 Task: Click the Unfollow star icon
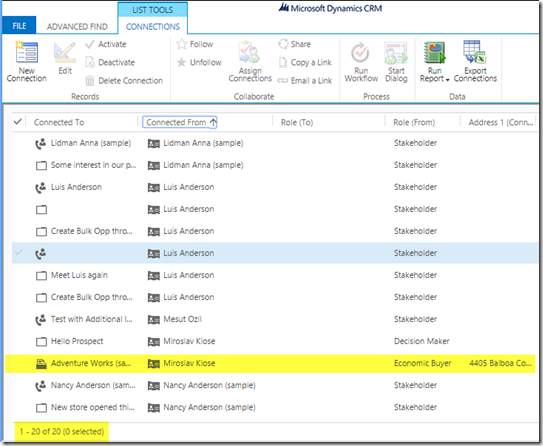(x=181, y=62)
